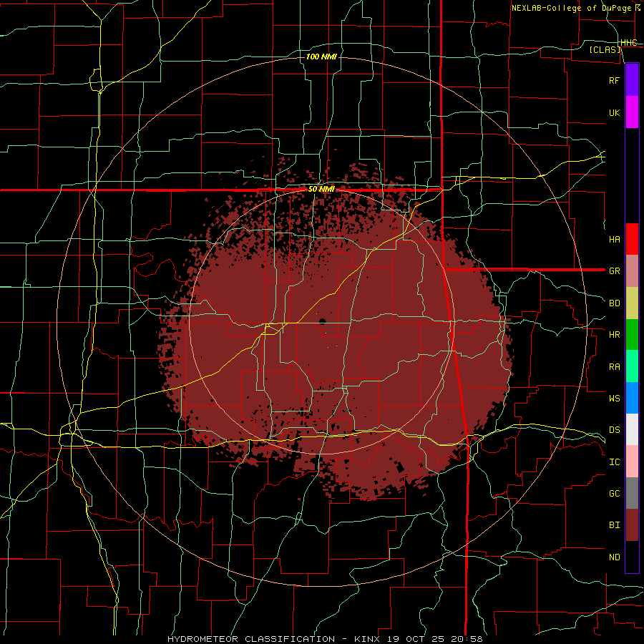Click the RF legend label
This screenshot has width=644, height=644.
(x=614, y=80)
